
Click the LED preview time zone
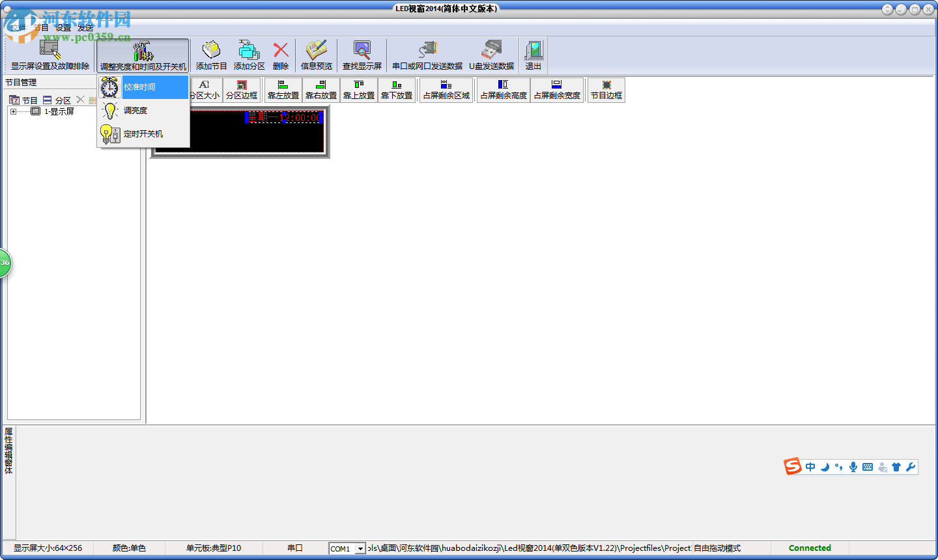click(283, 117)
